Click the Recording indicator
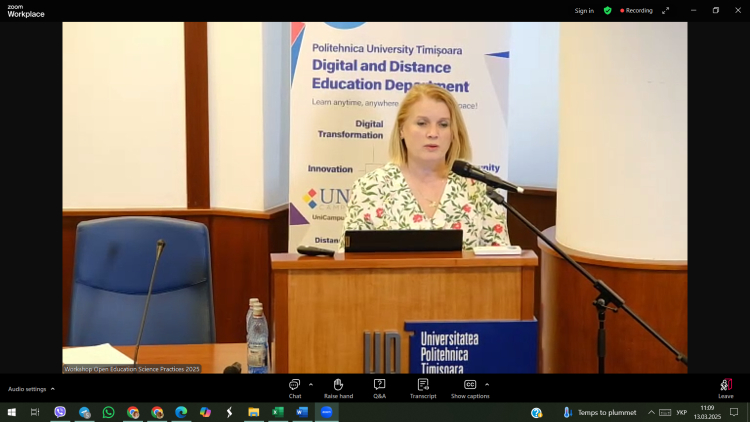Viewport: 750px width, 422px height. [x=636, y=11]
